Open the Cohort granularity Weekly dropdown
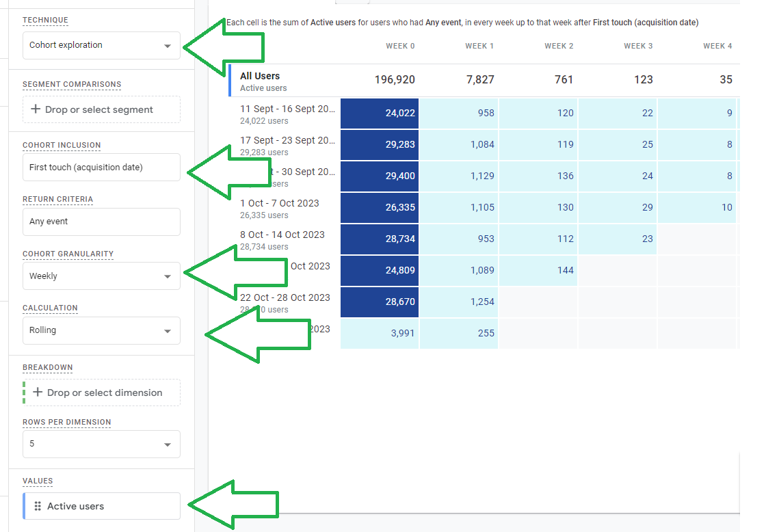The width and height of the screenshot is (766, 532). pyautogui.click(x=101, y=276)
